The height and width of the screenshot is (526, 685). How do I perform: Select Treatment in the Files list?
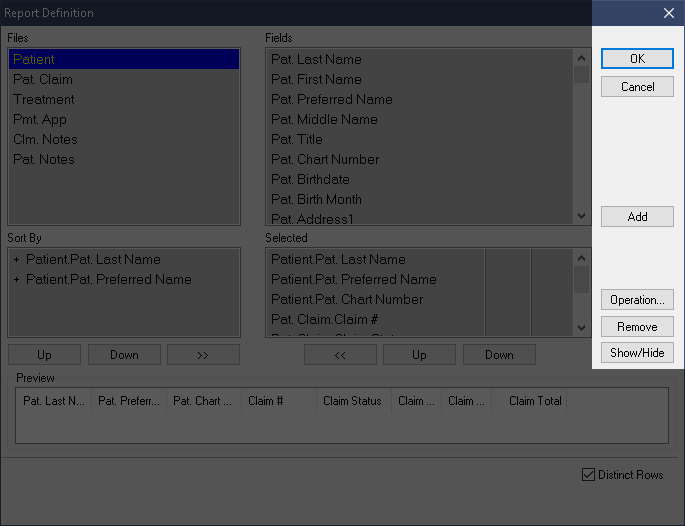44,100
